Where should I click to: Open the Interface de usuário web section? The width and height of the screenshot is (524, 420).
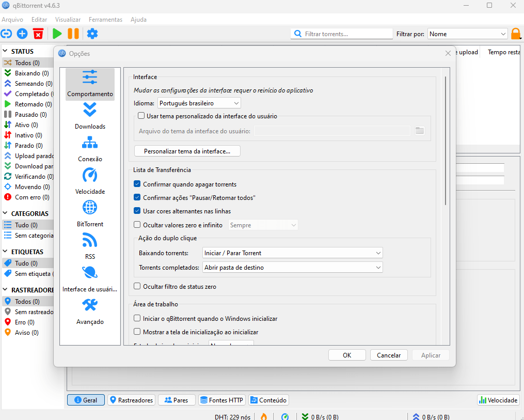click(90, 279)
